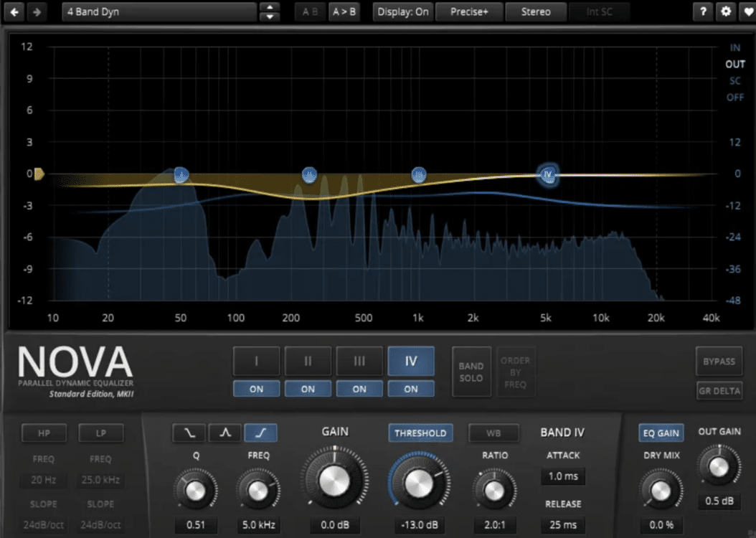Click the Q knob
The width and height of the screenshot is (756, 538).
(x=195, y=491)
